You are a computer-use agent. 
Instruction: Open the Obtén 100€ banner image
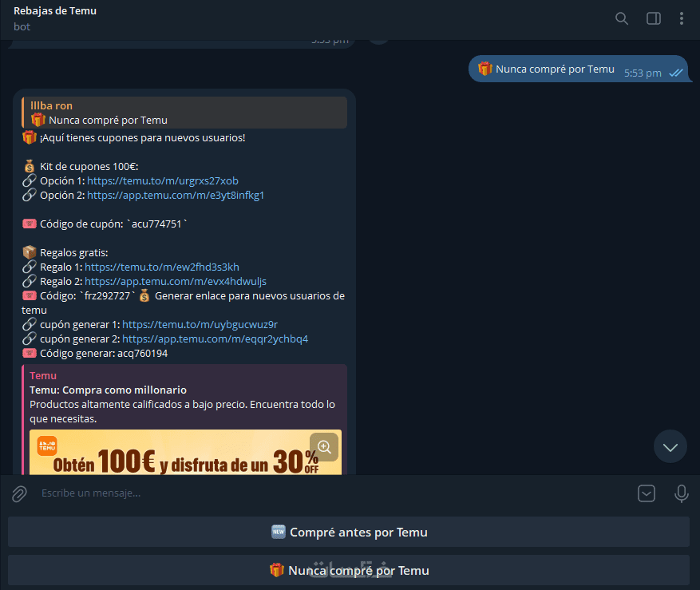coord(185,452)
